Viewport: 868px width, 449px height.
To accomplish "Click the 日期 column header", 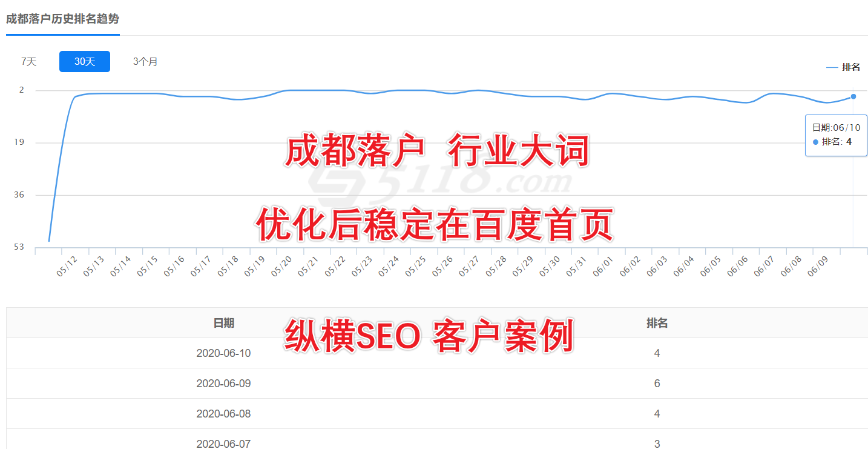I will [223, 323].
